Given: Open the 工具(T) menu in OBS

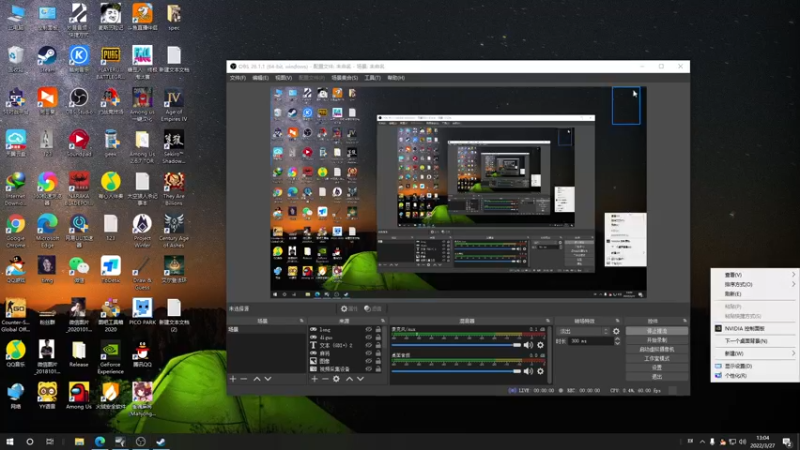Looking at the screenshot, I should [x=372, y=78].
